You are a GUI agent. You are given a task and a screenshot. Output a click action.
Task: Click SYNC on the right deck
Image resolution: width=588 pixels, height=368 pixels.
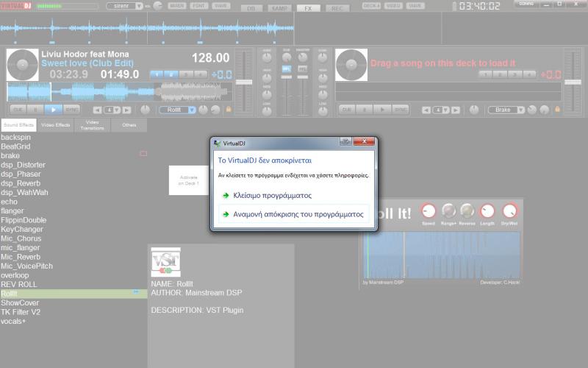401,110
